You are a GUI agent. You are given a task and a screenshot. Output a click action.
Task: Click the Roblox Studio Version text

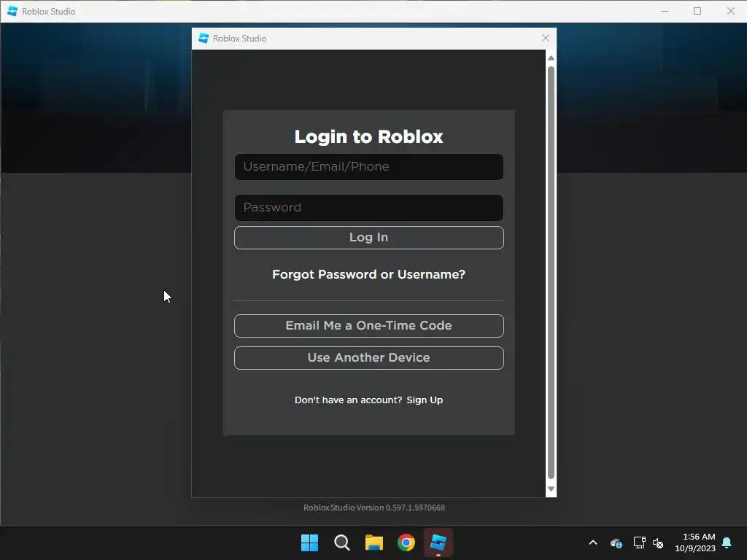[x=374, y=507]
